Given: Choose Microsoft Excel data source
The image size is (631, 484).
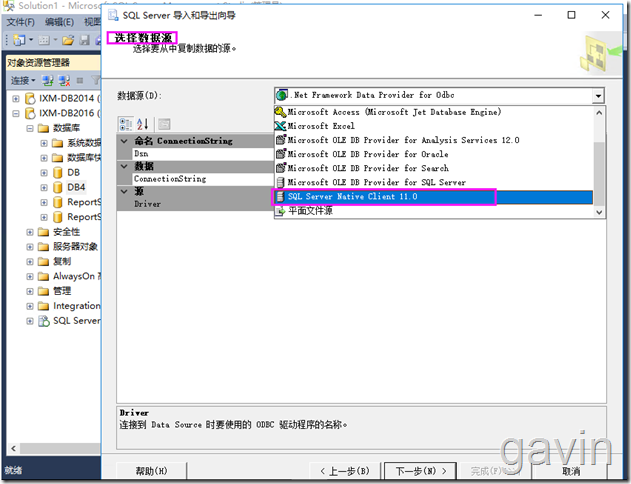Looking at the screenshot, I should tap(434, 126).
